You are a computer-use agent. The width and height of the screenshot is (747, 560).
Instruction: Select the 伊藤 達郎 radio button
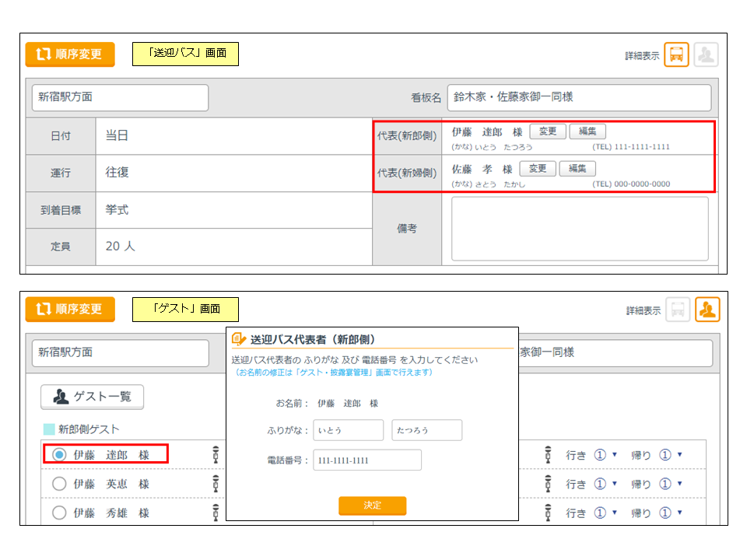click(59, 455)
